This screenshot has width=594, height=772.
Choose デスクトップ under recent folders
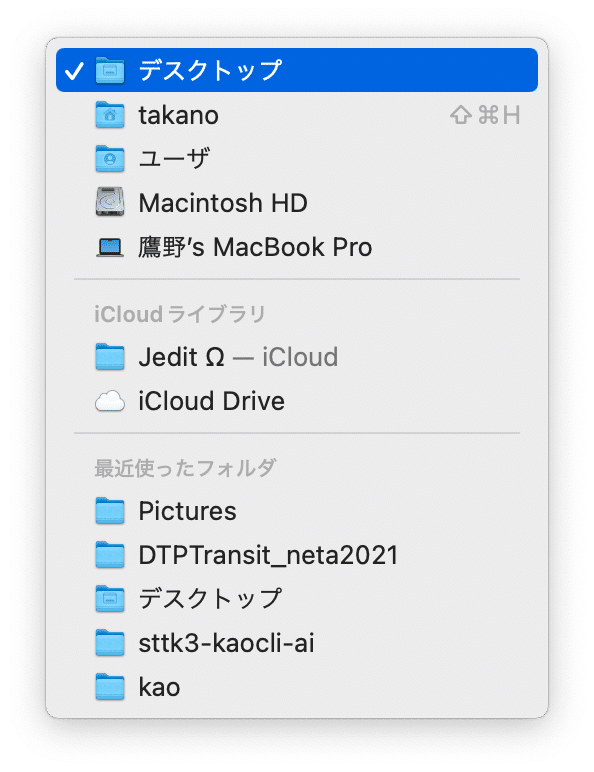coord(297,599)
